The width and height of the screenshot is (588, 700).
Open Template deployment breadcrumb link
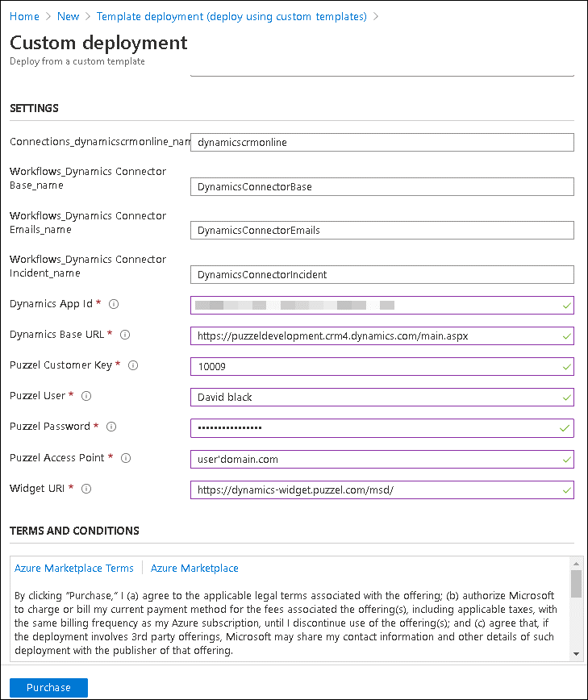231,16
